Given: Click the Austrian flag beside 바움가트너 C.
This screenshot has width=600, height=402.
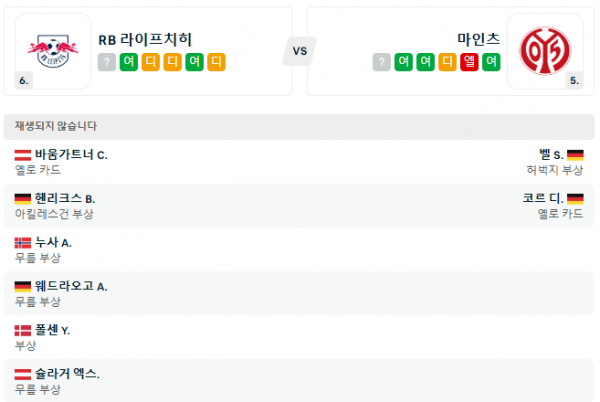Looking at the screenshot, I should (x=23, y=155).
